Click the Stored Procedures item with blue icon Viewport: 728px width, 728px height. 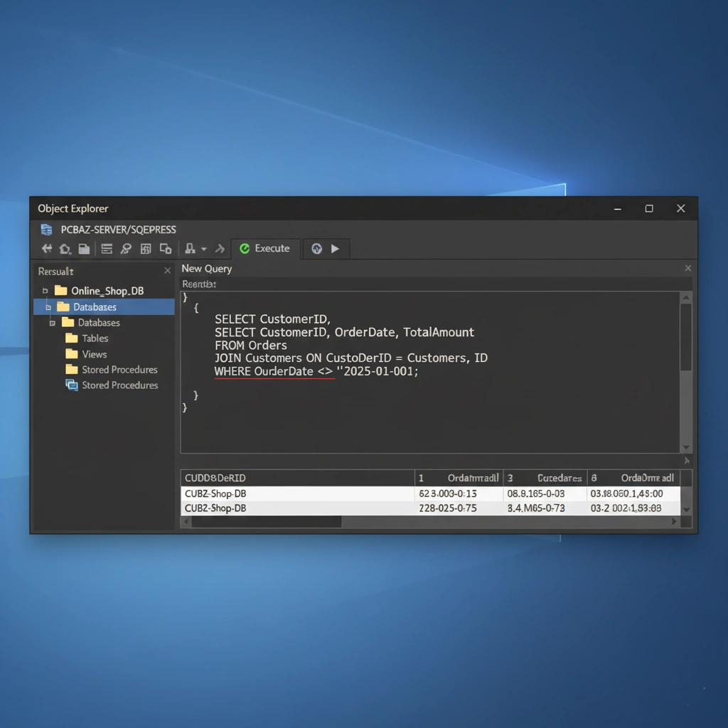tap(118, 385)
